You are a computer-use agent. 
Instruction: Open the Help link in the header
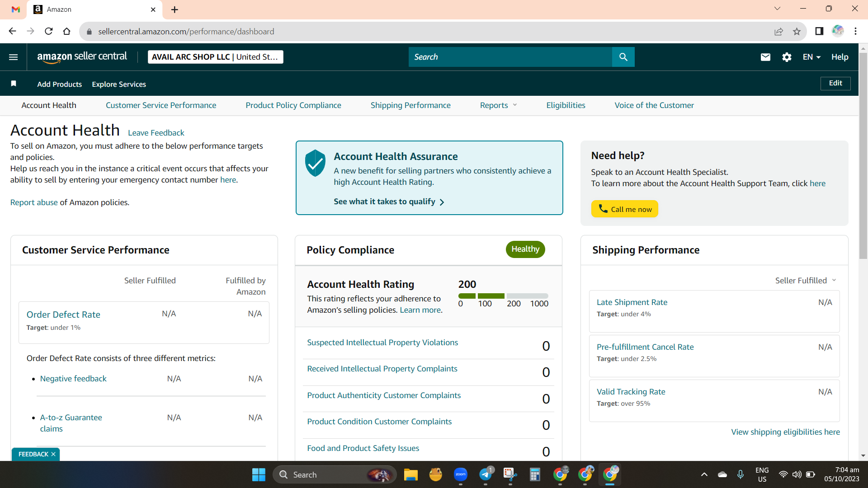[840, 57]
